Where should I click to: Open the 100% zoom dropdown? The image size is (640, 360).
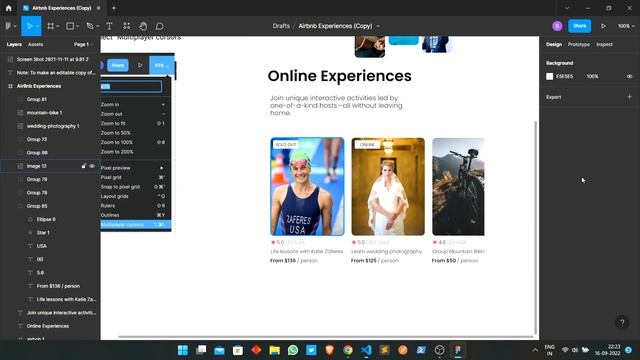click(626, 26)
